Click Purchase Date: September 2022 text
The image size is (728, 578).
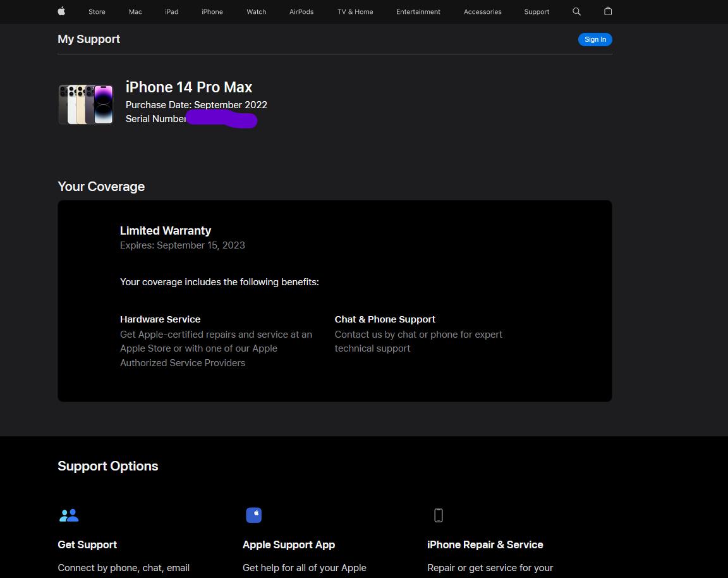click(197, 105)
